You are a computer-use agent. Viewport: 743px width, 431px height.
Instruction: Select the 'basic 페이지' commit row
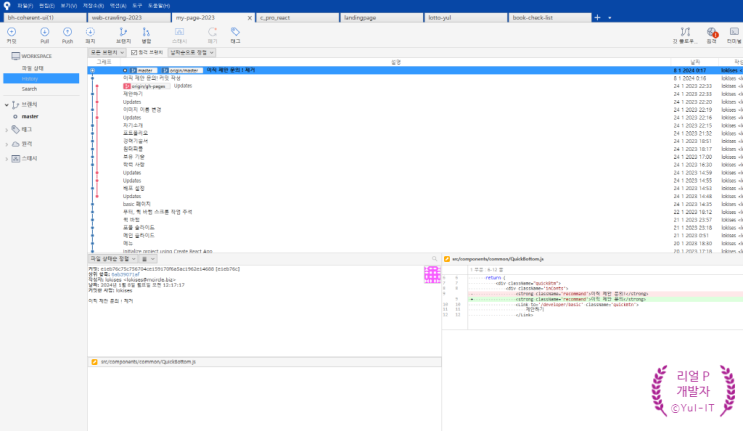(415, 204)
